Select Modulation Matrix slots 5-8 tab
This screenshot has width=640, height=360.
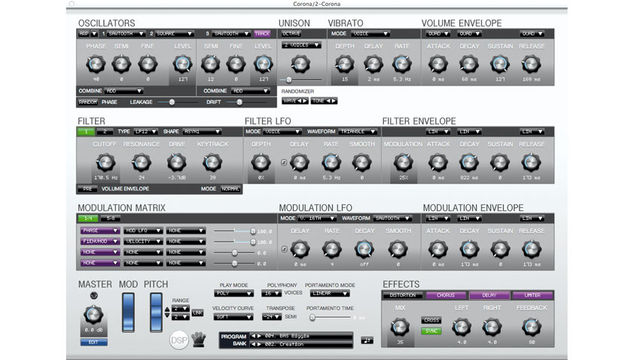point(110,218)
